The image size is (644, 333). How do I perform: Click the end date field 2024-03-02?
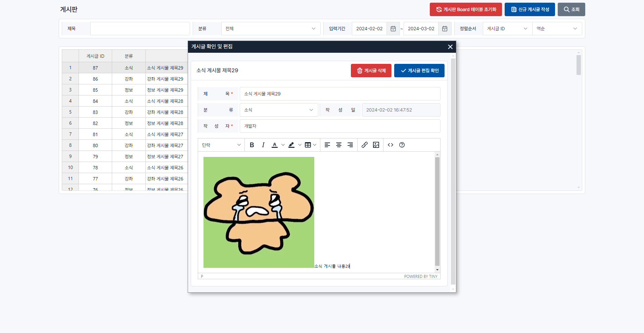(421, 29)
